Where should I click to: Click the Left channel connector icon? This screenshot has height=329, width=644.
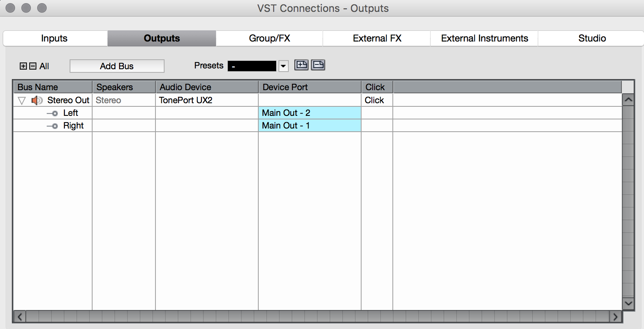click(53, 113)
